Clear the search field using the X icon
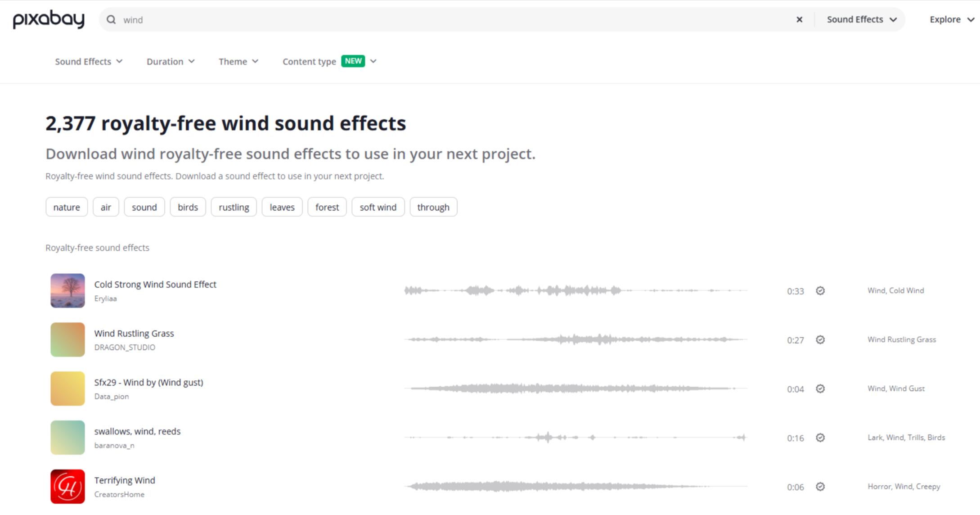The image size is (980, 515). pos(800,19)
